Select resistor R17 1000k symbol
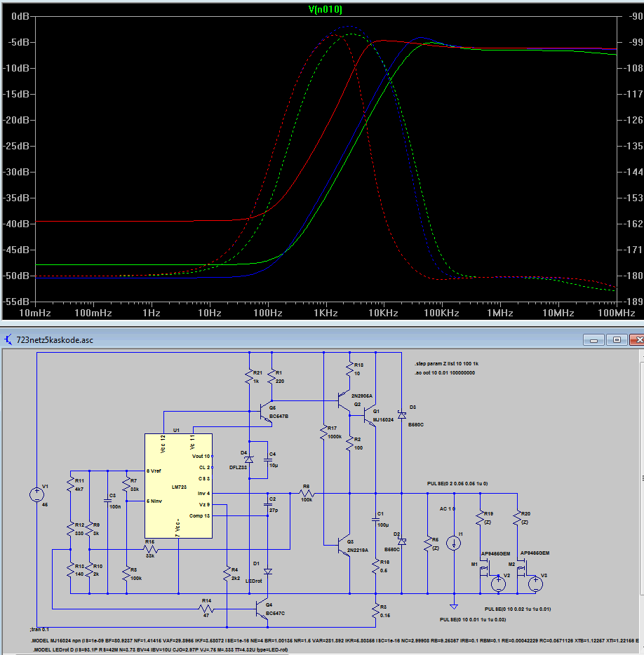The height and width of the screenshot is (655, 644). pos(324,432)
